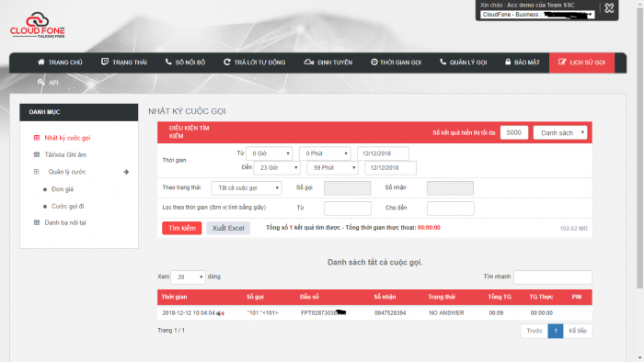This screenshot has width=644, height=362.
Task: Open Đơn giá sidebar link
Action: point(63,189)
